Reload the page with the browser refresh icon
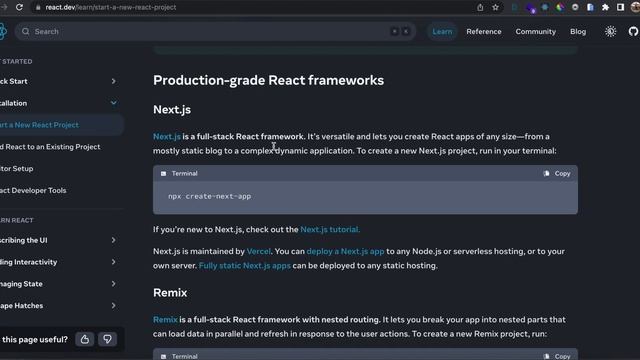 (x=19, y=7)
